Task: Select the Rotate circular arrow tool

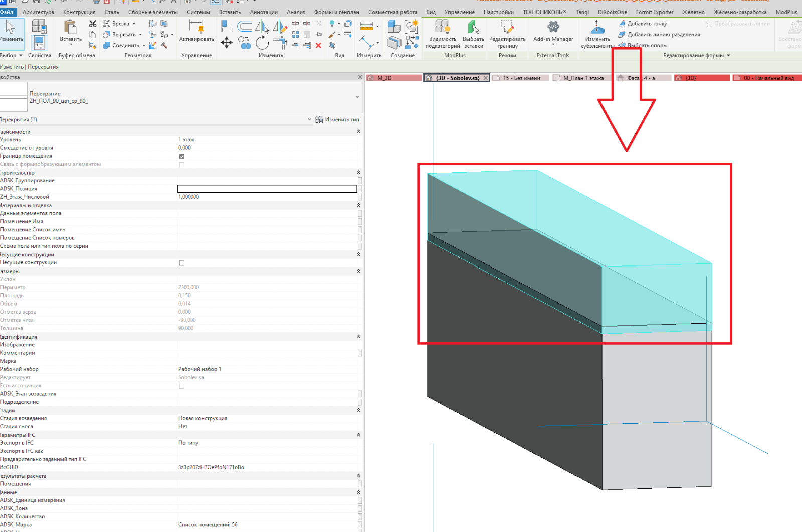Action: (262, 43)
